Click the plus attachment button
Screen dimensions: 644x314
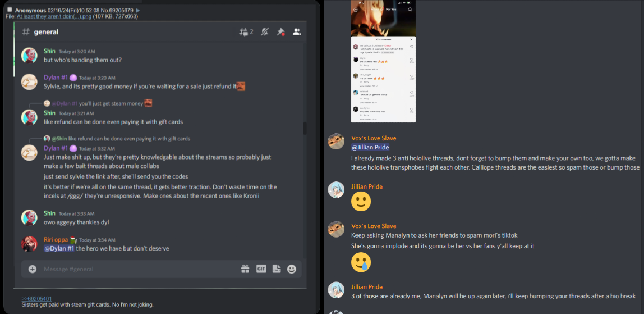(x=33, y=269)
